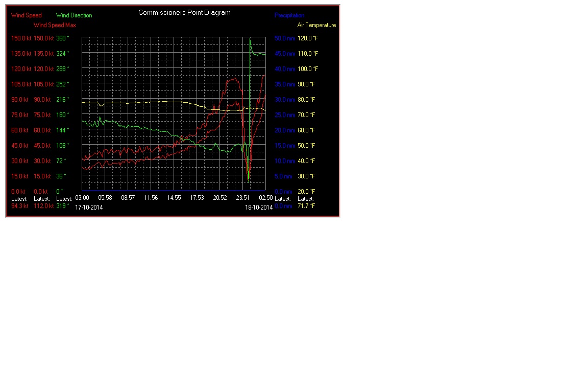Click the latest air temperature value "71.7 °F"
Viewport: 588px width, 368px height.
pyautogui.click(x=306, y=206)
